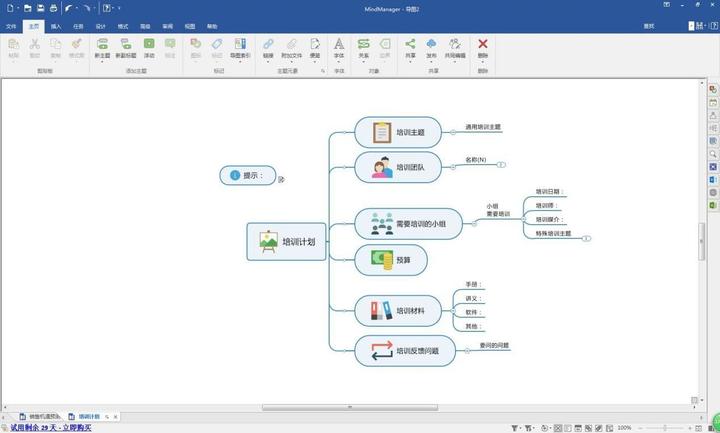Click the Copy icon in ribbon

click(56, 44)
